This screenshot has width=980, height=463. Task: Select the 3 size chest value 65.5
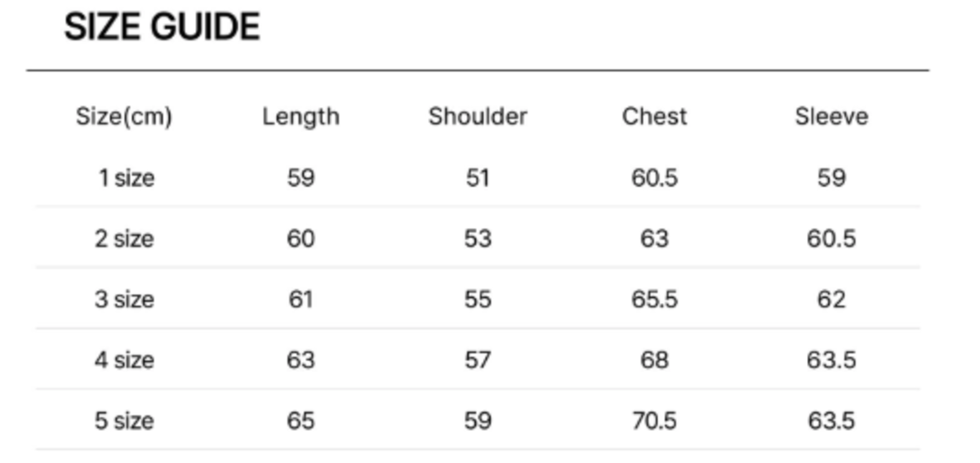(654, 299)
